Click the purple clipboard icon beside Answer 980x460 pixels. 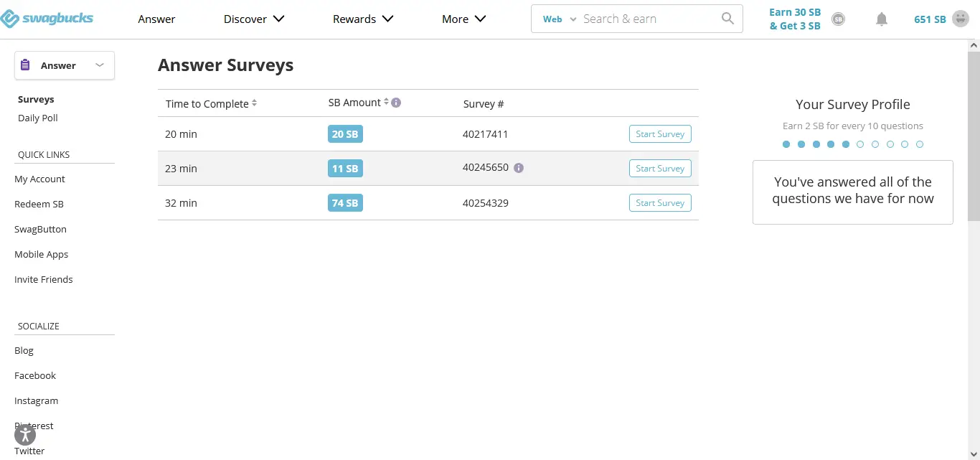coord(27,65)
